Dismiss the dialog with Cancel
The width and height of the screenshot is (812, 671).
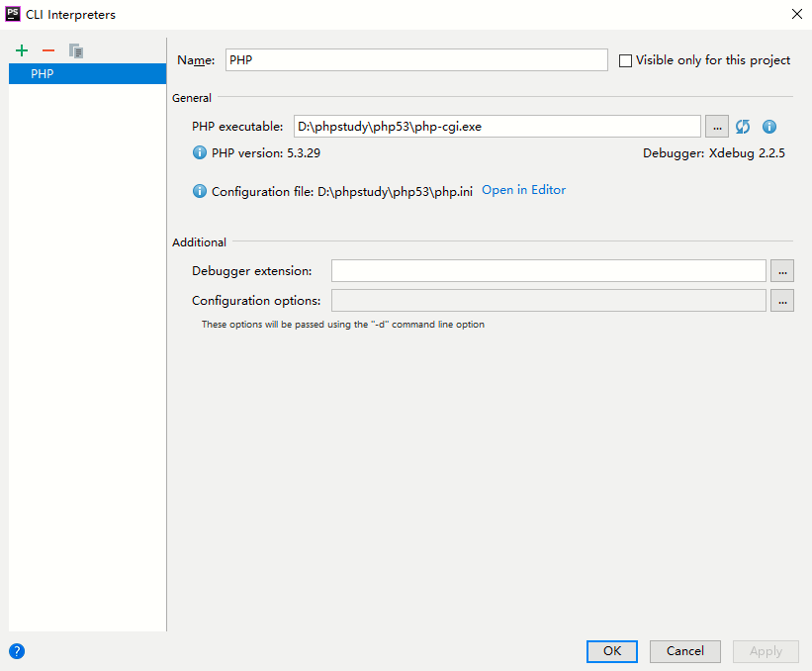pyautogui.click(x=684, y=651)
